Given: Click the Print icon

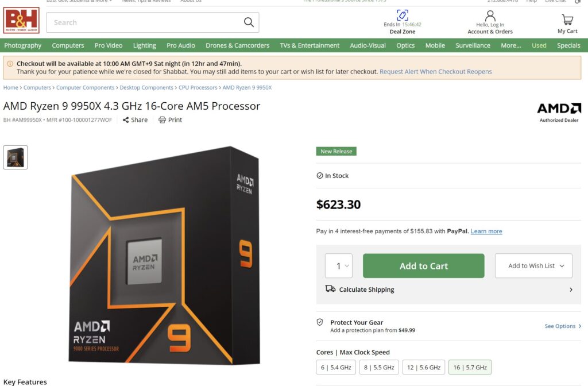Looking at the screenshot, I should tap(162, 120).
